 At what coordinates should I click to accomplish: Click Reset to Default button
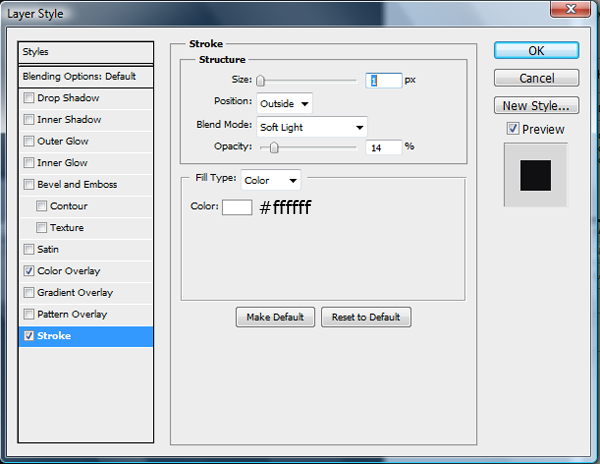pos(366,317)
